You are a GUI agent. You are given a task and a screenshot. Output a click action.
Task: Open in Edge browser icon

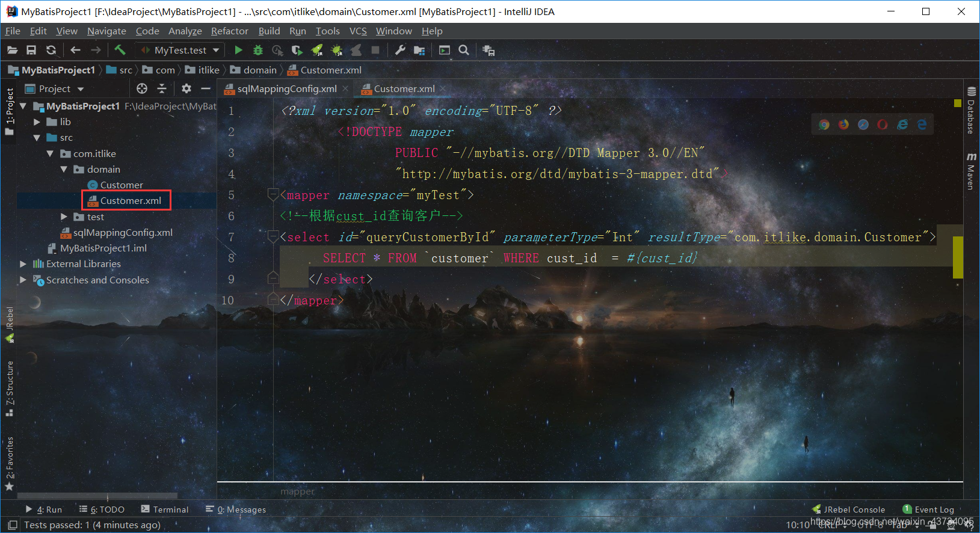(922, 124)
